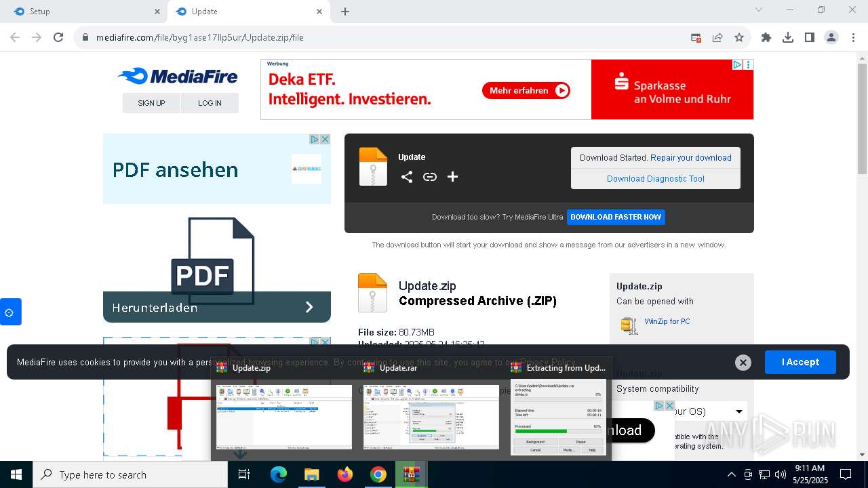Click Chrome taskbar icon
This screenshot has width=868, height=488.
pyautogui.click(x=378, y=474)
